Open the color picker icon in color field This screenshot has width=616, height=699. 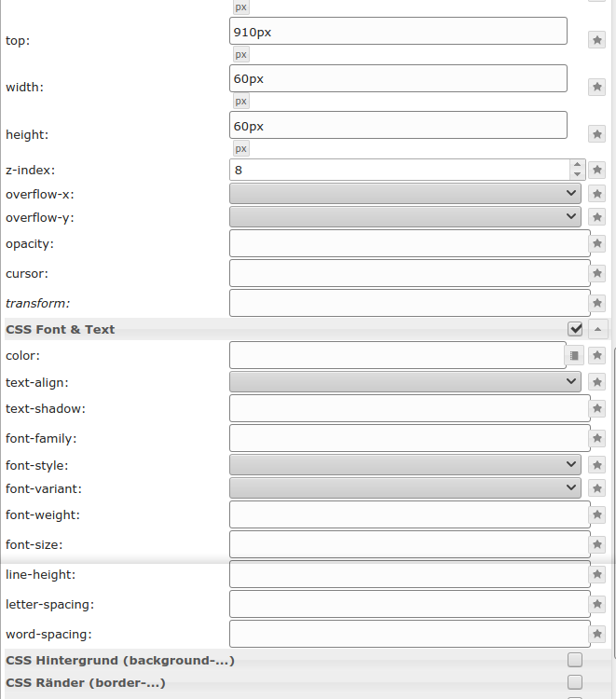tap(574, 355)
